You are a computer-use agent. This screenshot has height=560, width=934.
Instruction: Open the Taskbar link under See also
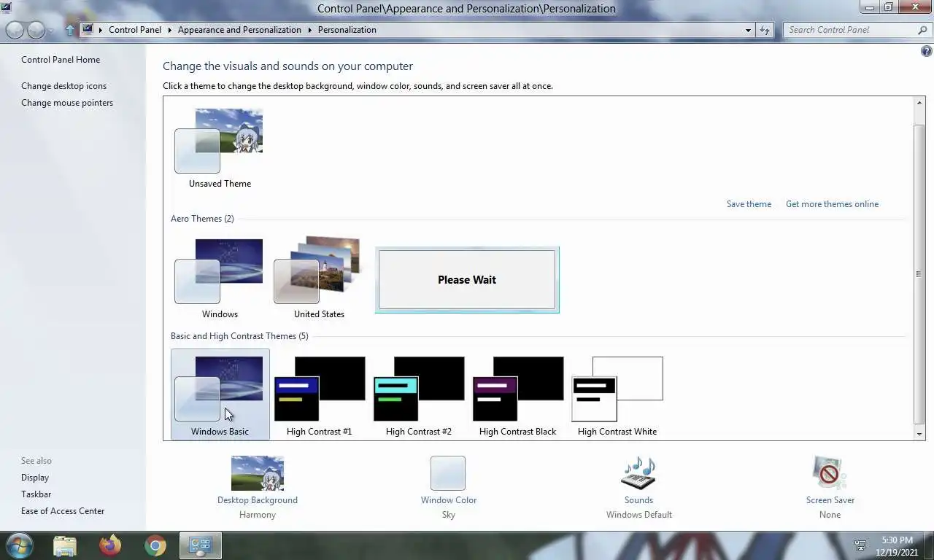36,494
